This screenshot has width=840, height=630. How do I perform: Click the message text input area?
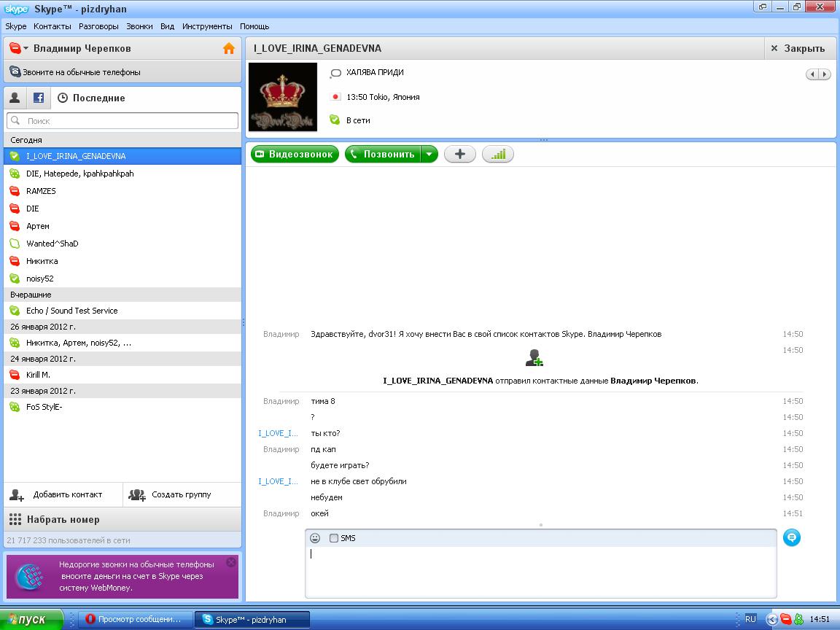(x=540, y=571)
